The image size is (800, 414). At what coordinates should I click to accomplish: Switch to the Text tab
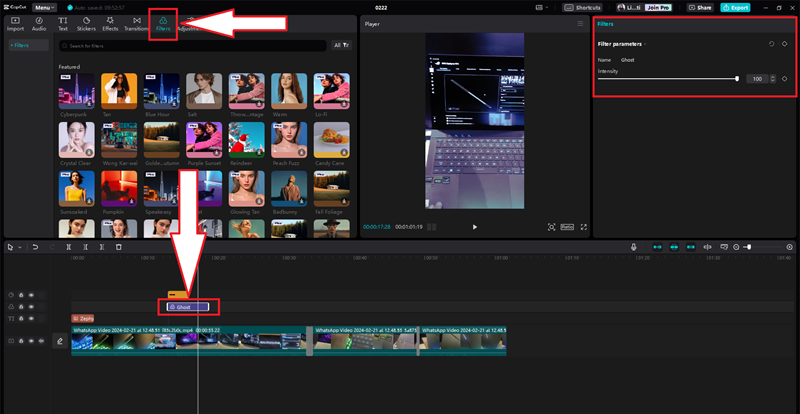point(63,23)
